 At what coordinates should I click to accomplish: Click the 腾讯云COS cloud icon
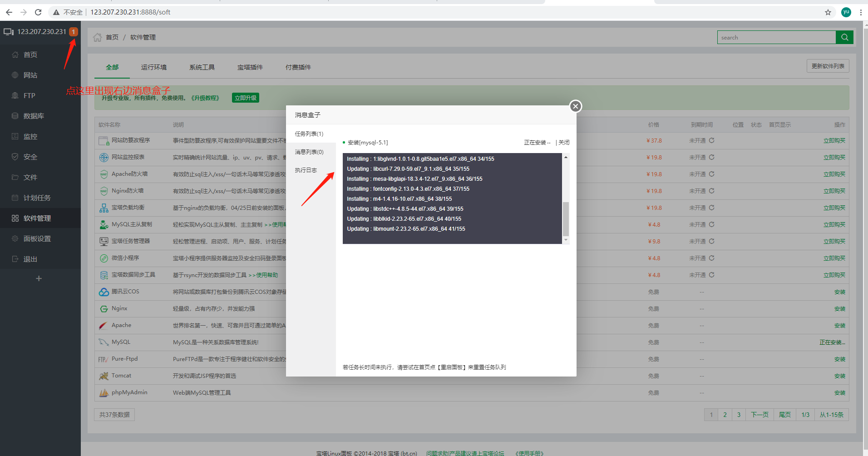104,292
